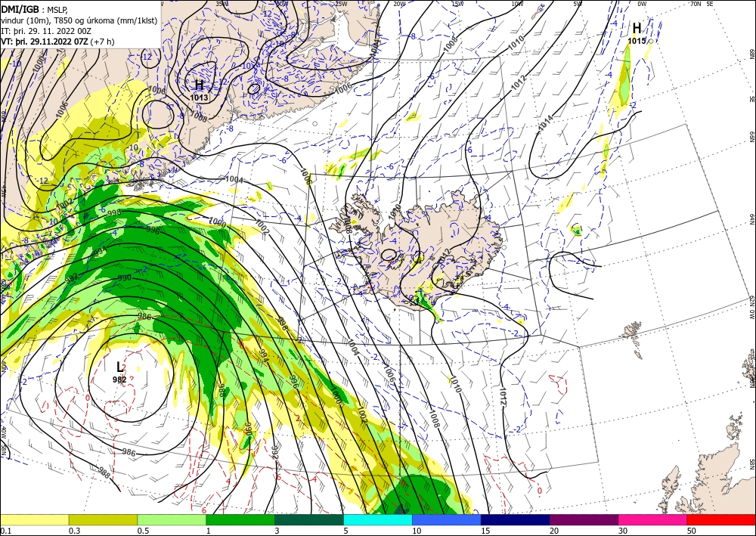This screenshot has height=536, width=756.
Task: Click the blue 10–15 mm legend swatch
Action: 447,520
